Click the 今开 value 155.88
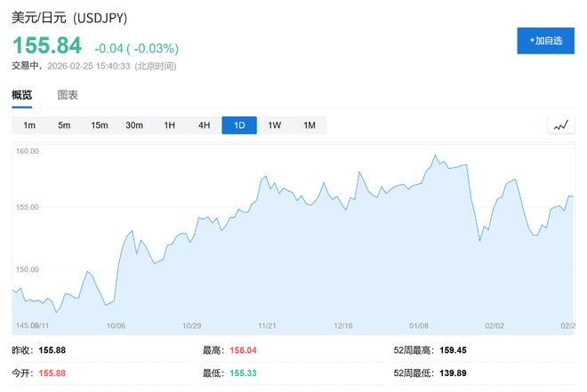This screenshot has width=587, height=392. click(x=53, y=372)
